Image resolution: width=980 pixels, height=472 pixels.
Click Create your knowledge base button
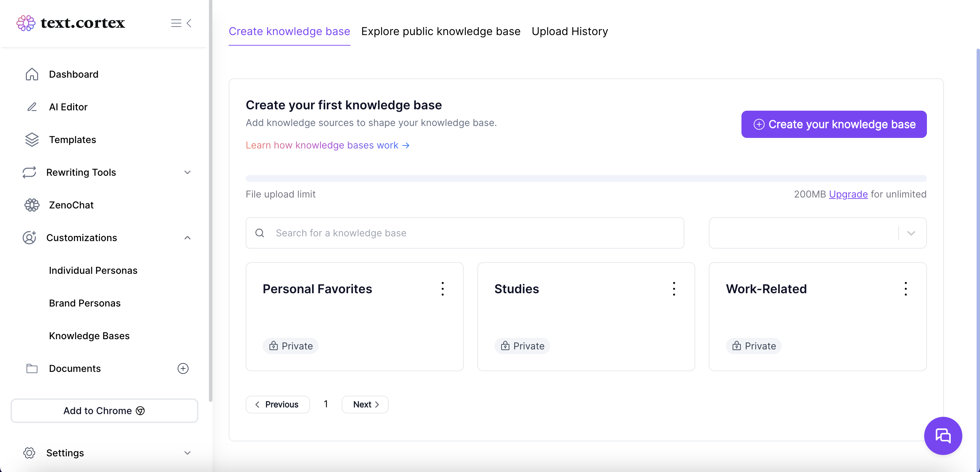click(x=834, y=125)
